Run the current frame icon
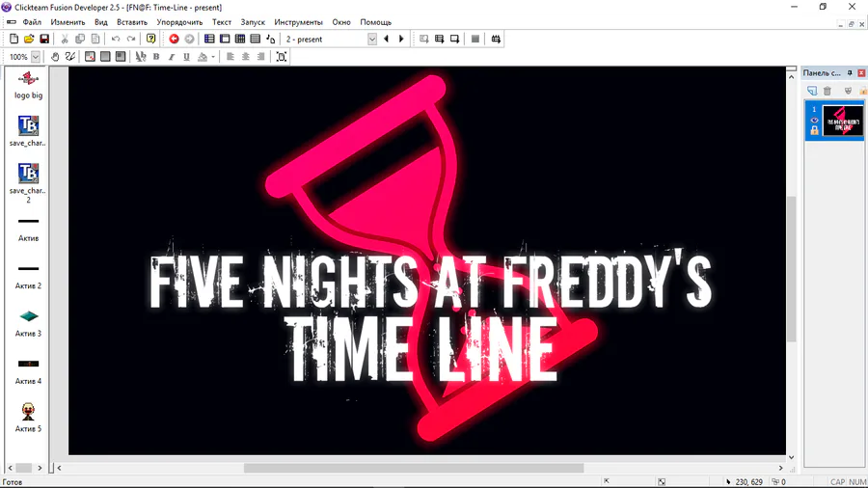Screen dimensions: 868x488 454,39
